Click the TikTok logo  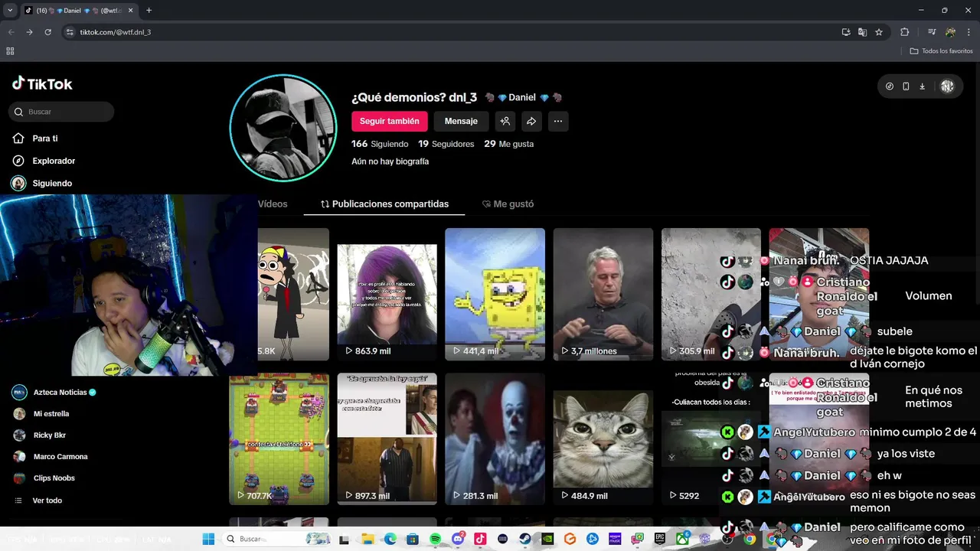[42, 84]
